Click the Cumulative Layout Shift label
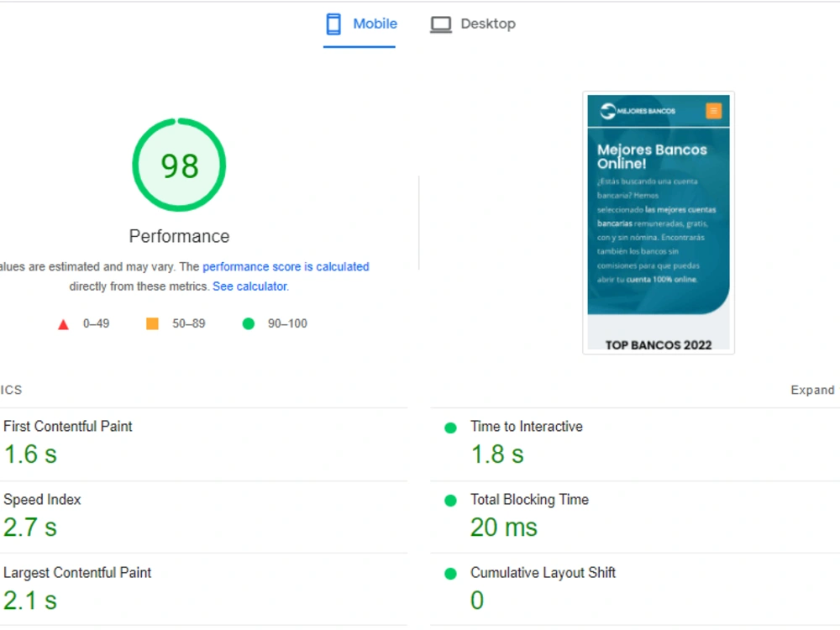The image size is (840, 630). coord(543,573)
